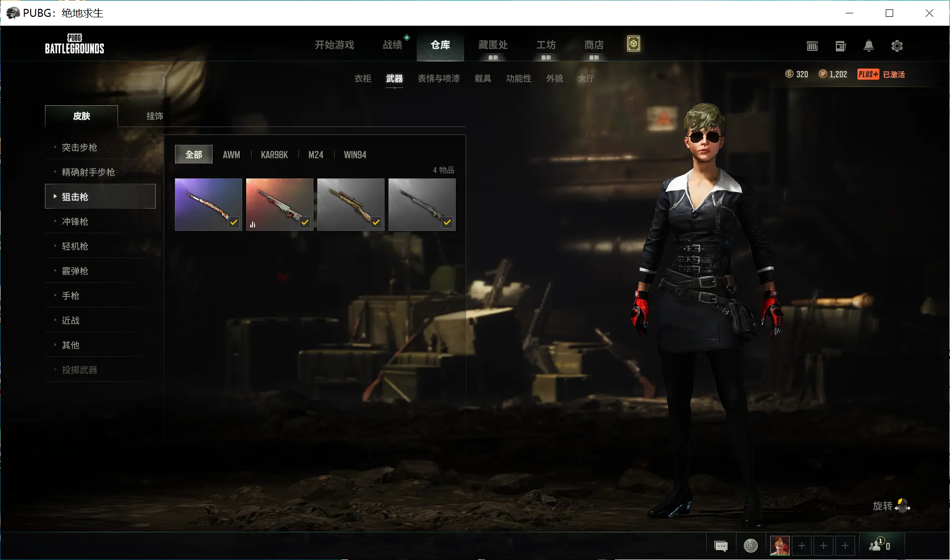Click the player avatar portrait
Screen dimensions: 950x560
779,546
